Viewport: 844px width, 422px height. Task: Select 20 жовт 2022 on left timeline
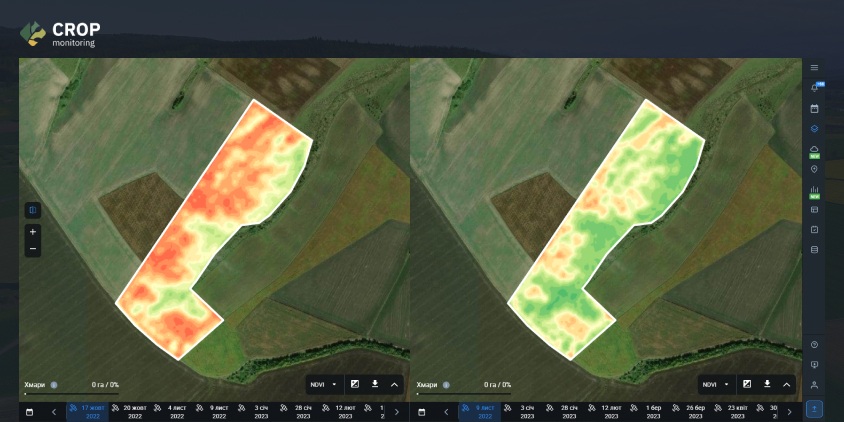[130, 412]
